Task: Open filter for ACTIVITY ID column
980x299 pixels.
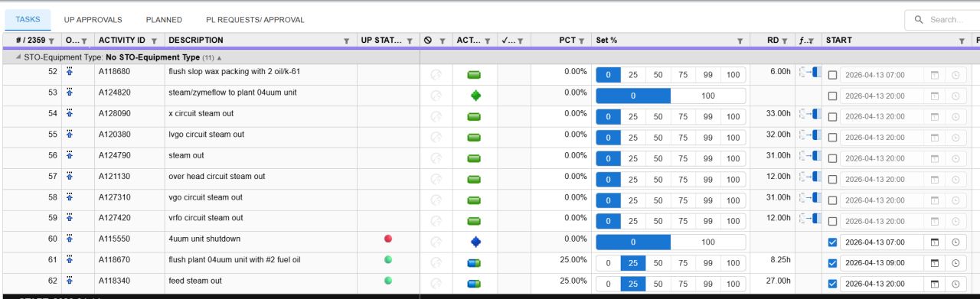Action: tap(154, 41)
